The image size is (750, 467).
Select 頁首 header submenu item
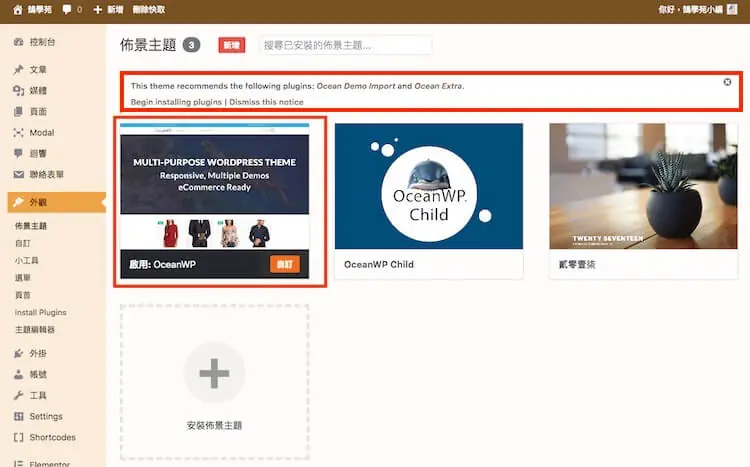[x=22, y=295]
